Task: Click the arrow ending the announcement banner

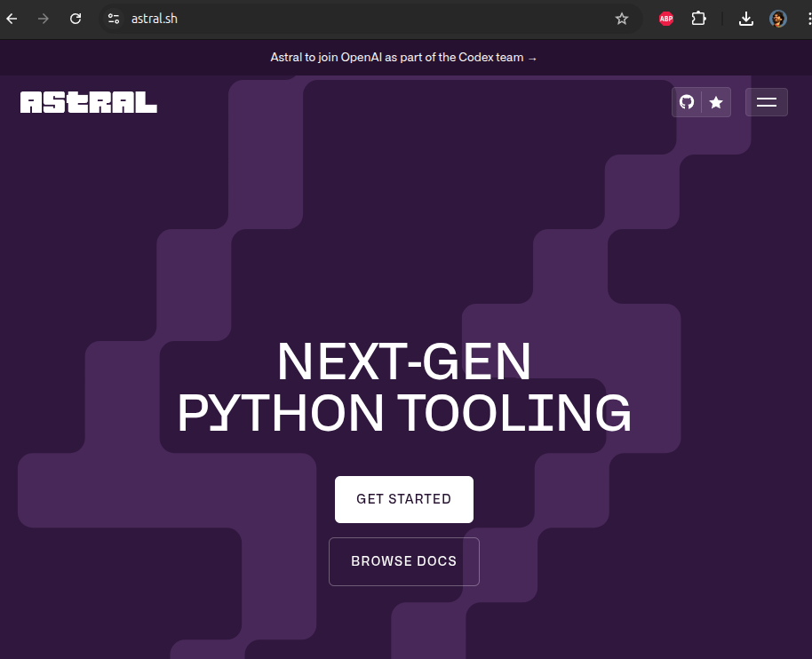Action: click(x=532, y=58)
